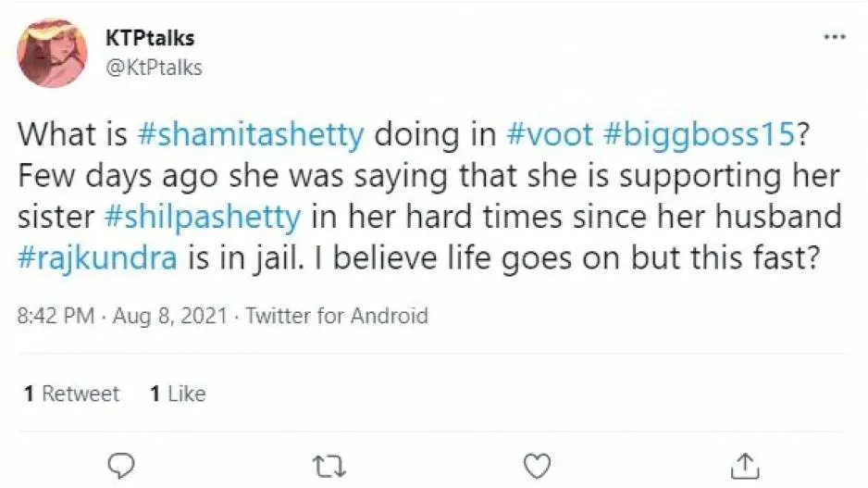Select the #rajkundra hashtag
Screen dimensions: 868x488
pos(96,257)
